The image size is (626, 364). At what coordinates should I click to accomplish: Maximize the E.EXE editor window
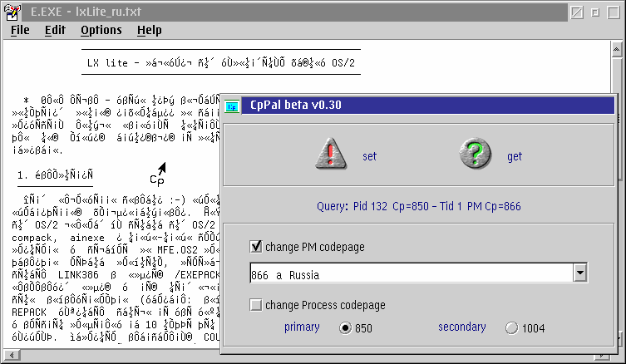(614, 12)
